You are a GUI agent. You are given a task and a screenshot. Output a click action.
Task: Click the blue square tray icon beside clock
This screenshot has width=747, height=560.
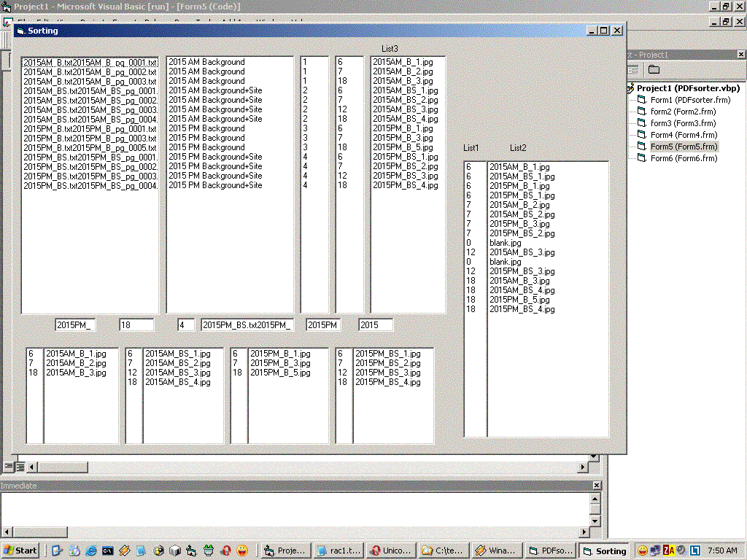695,551
